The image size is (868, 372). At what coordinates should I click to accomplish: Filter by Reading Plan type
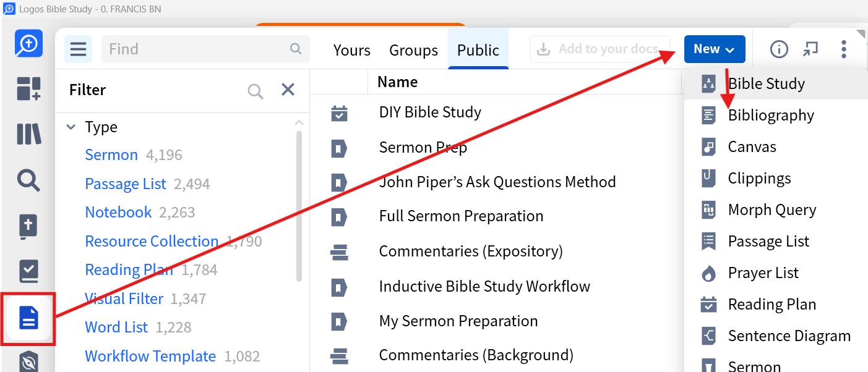(x=129, y=269)
